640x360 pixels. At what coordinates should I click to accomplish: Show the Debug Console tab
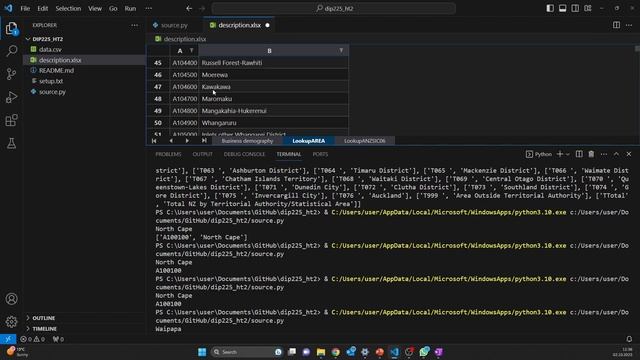tap(244, 154)
